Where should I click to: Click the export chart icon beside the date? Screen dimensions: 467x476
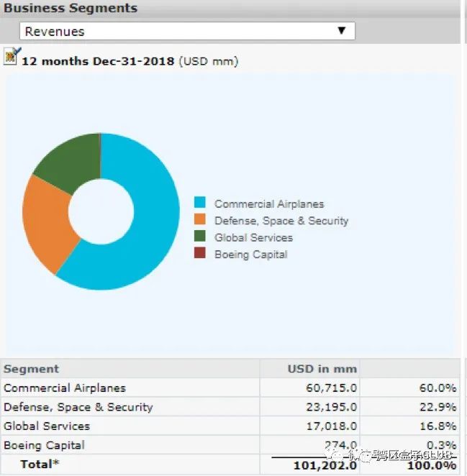pos(12,56)
